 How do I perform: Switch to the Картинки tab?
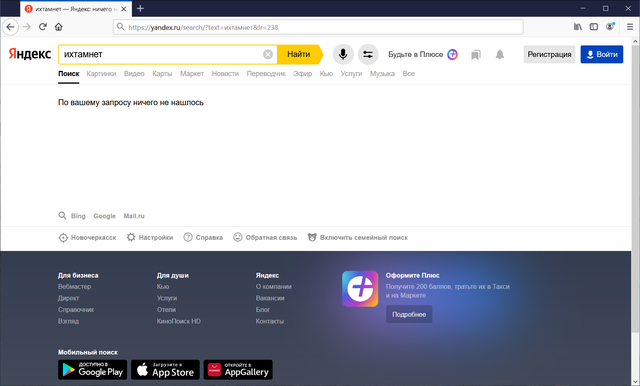pyautogui.click(x=101, y=74)
